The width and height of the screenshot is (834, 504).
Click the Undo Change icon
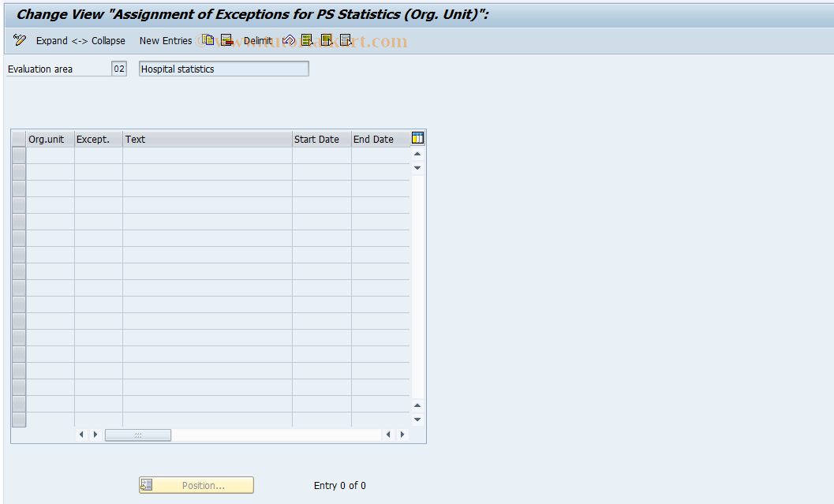[x=289, y=40]
